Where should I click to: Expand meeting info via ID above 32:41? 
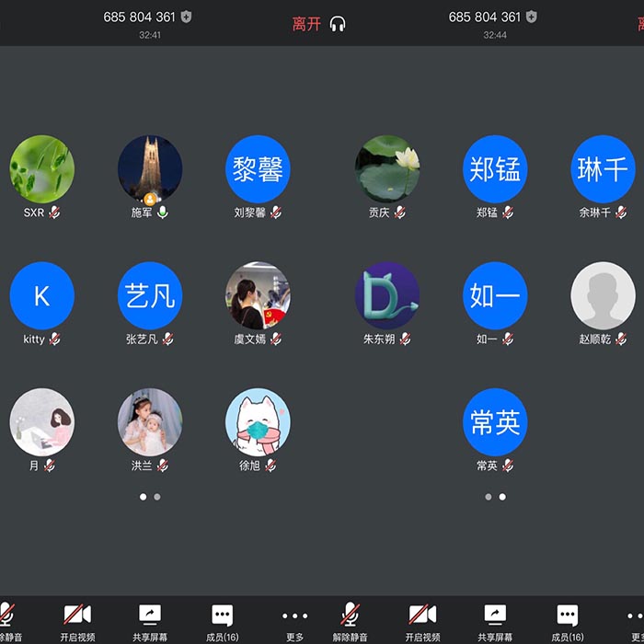[x=139, y=17]
